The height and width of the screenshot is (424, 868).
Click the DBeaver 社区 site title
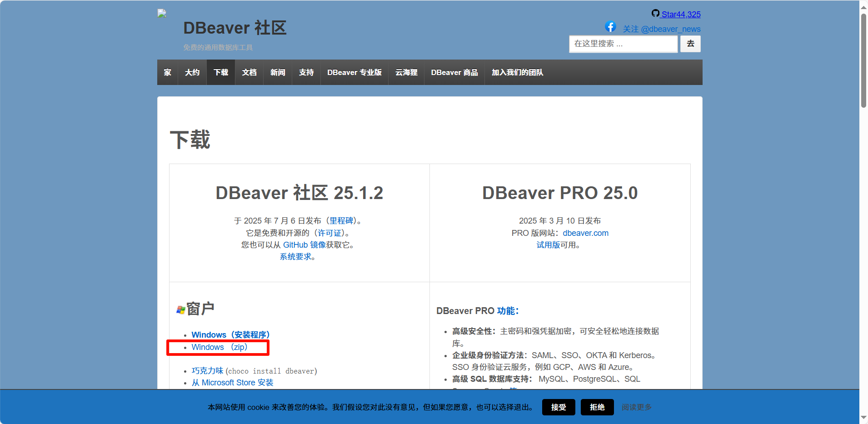(x=235, y=28)
